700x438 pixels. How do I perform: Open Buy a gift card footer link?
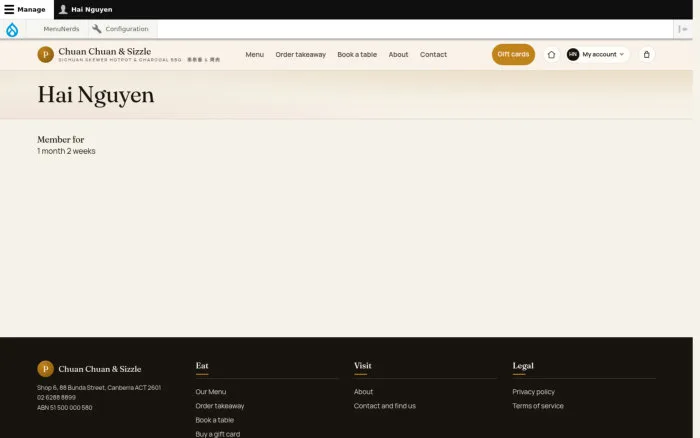217,434
